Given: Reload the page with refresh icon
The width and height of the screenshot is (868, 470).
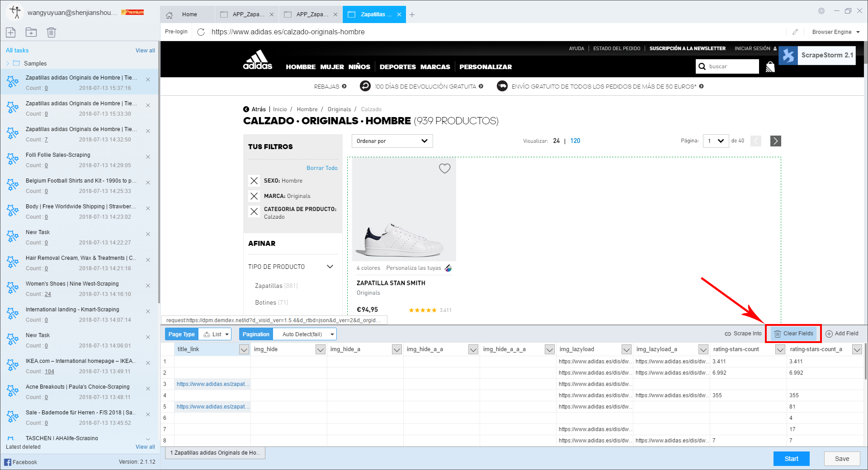Looking at the screenshot, I should [201, 32].
